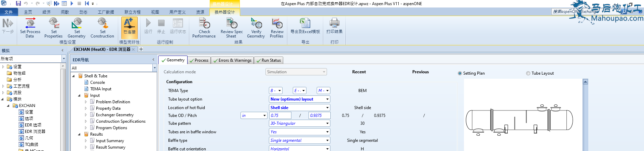Click the 运行 Run button in ribbon
This screenshot has width=644, height=151.
coord(148,26)
